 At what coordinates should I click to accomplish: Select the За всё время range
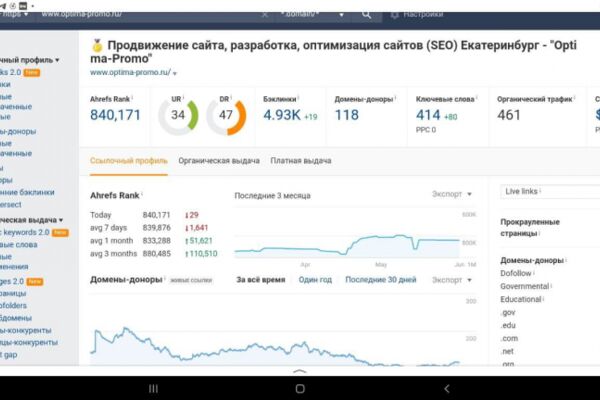tap(261, 280)
